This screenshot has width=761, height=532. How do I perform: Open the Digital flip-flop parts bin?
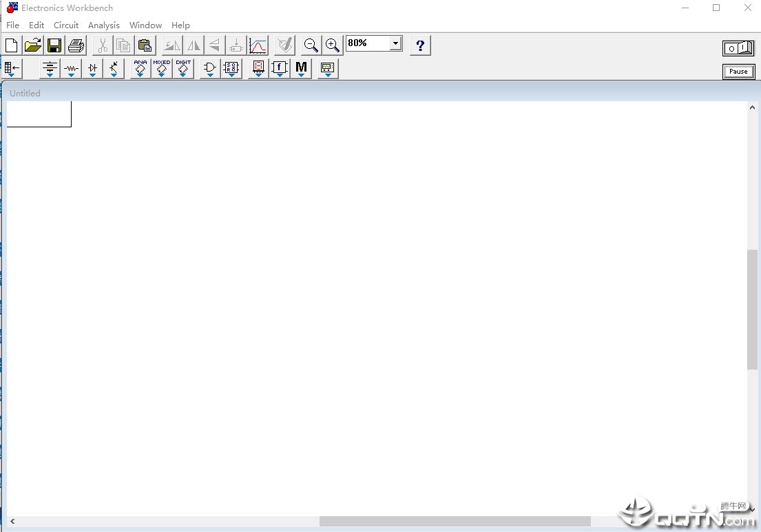pyautogui.click(x=231, y=68)
